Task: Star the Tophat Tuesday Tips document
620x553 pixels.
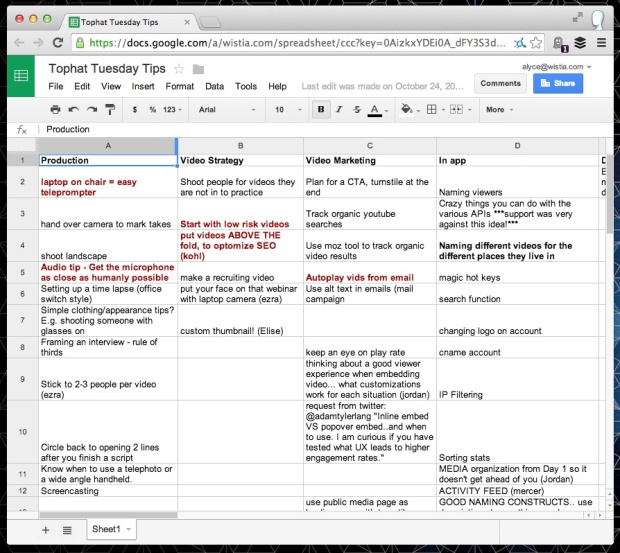Action: click(x=179, y=69)
